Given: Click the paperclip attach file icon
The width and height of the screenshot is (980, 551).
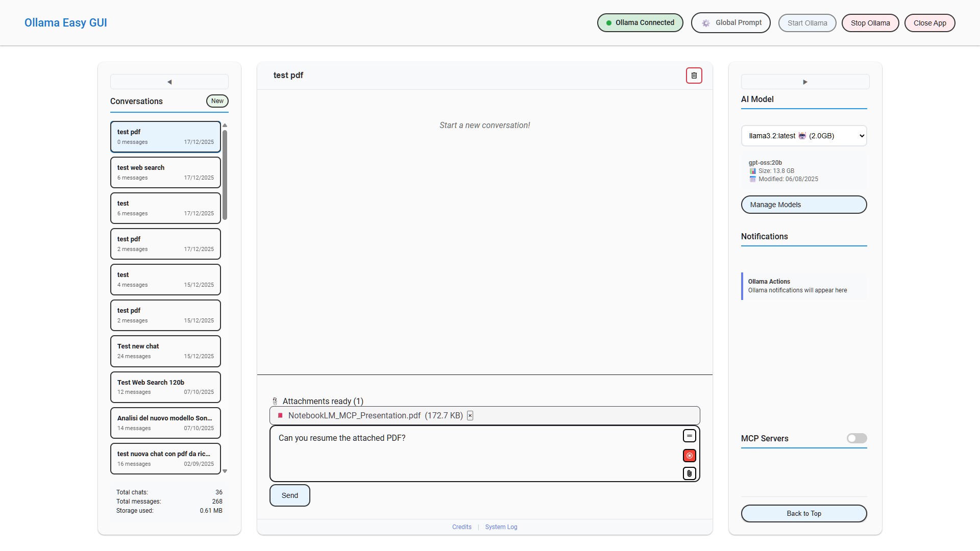Looking at the screenshot, I should coord(689,473).
